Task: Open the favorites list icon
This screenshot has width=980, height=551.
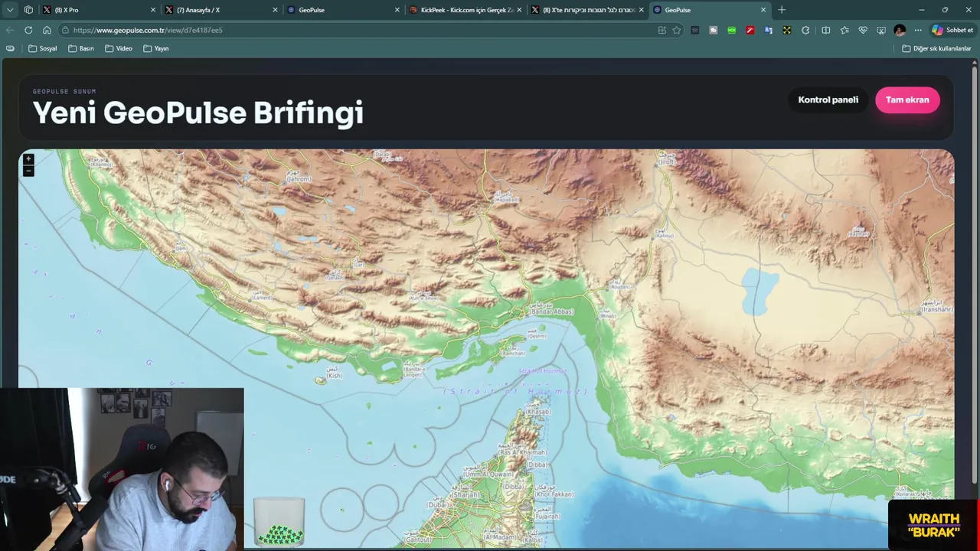Action: (844, 30)
